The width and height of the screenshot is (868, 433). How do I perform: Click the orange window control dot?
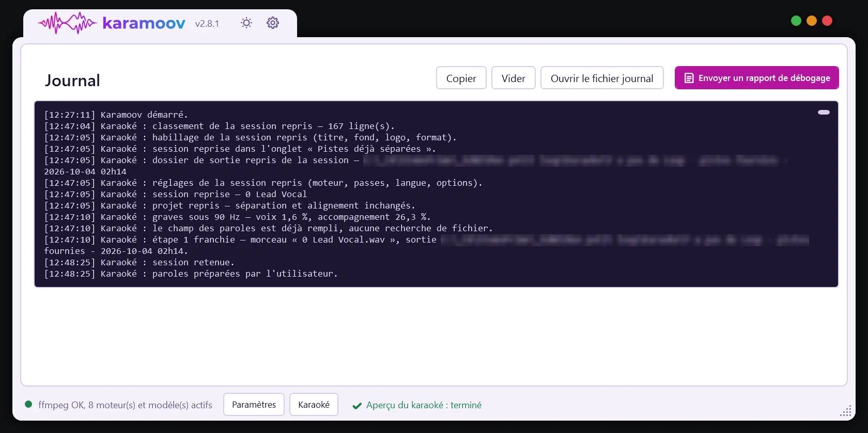pos(812,21)
